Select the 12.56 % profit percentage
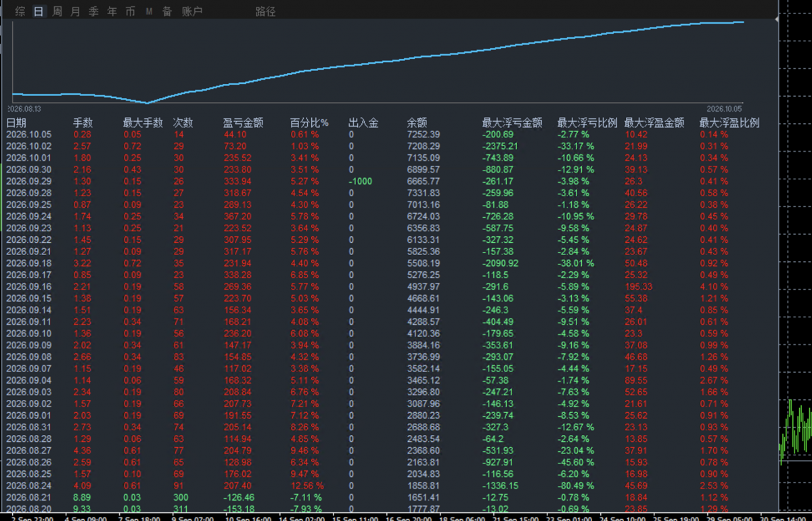812x521 pixels. tap(307, 485)
